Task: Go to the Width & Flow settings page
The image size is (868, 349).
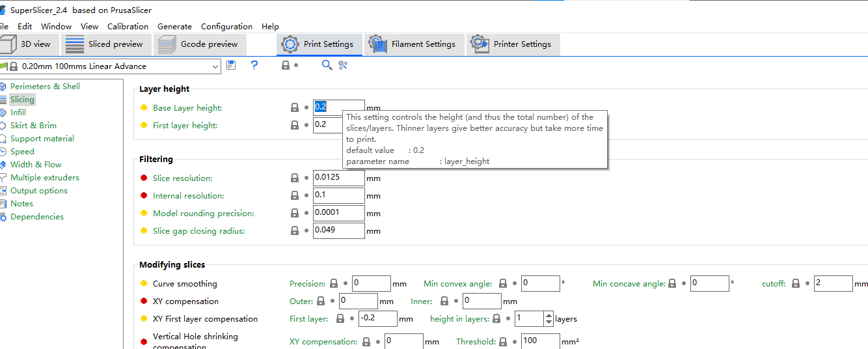Action: coord(36,165)
